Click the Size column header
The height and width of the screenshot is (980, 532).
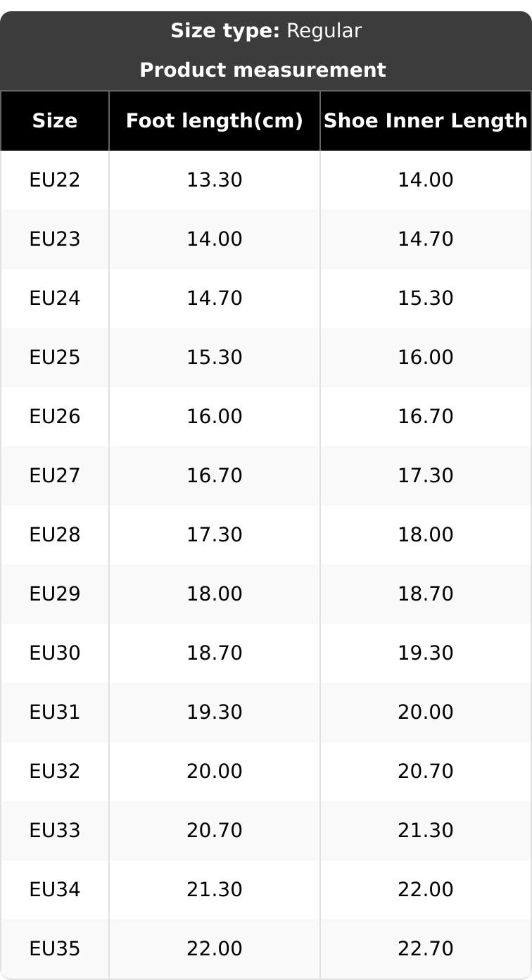(55, 121)
